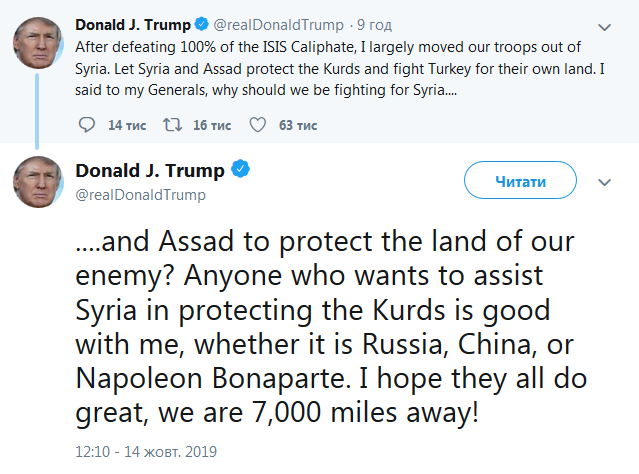Click the "63 тис" likes count
Screen dimensions: 639x474
point(297,125)
